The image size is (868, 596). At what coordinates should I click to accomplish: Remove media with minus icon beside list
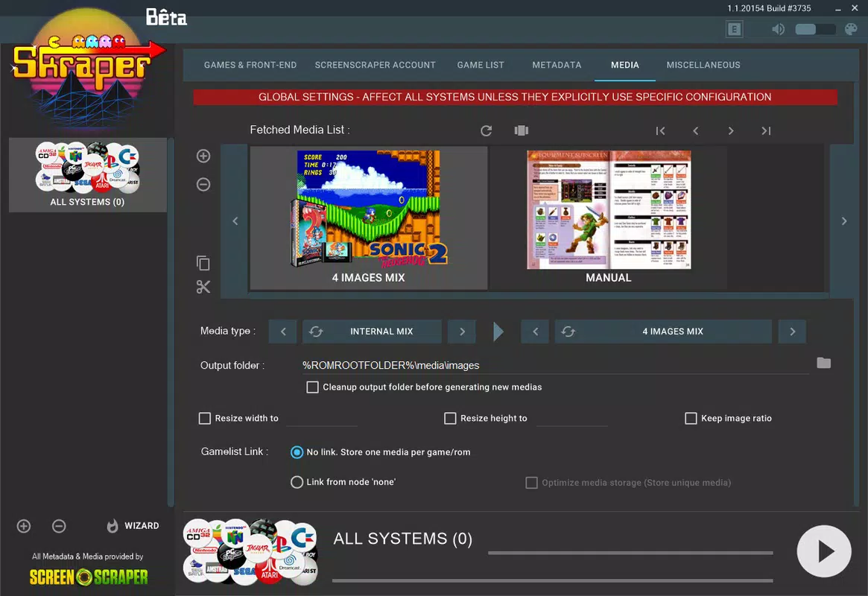click(x=203, y=184)
